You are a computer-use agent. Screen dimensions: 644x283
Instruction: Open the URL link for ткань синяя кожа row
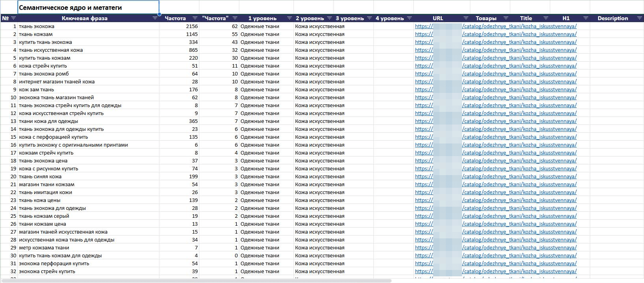point(496,177)
